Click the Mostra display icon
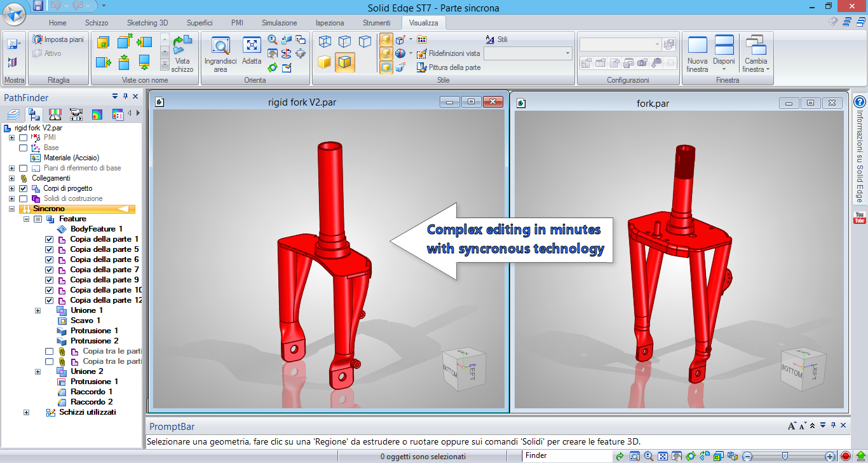The height and width of the screenshot is (463, 868). 13,43
